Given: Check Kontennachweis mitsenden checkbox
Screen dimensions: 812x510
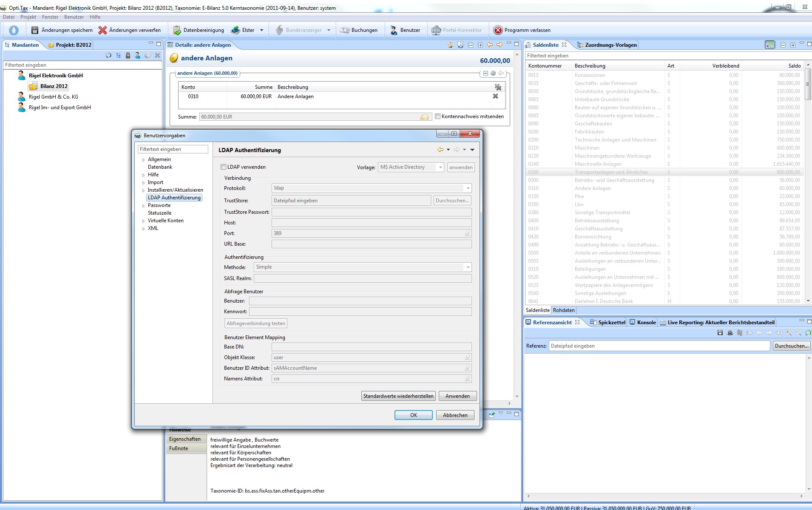Looking at the screenshot, I should [x=437, y=116].
